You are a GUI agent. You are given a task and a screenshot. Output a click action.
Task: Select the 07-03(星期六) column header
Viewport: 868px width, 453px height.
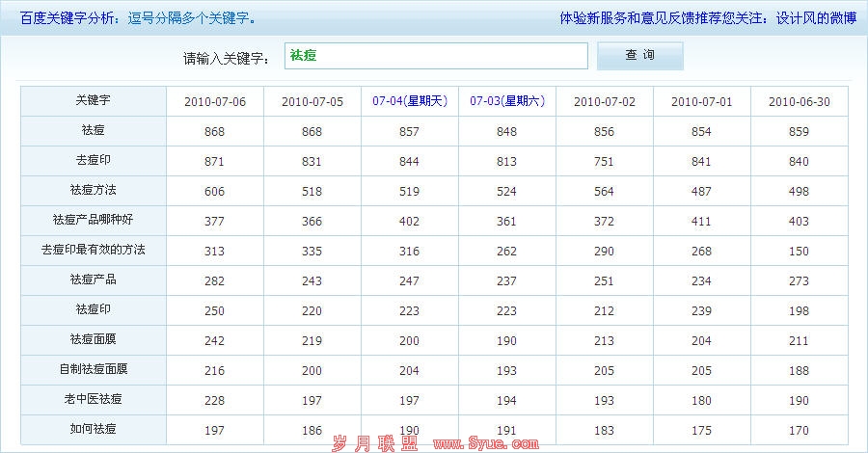507,101
